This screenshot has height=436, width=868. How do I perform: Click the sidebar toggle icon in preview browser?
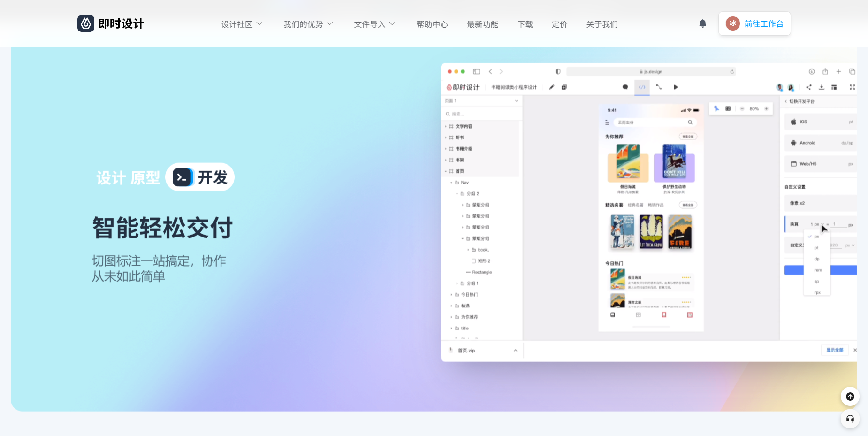[x=476, y=71]
